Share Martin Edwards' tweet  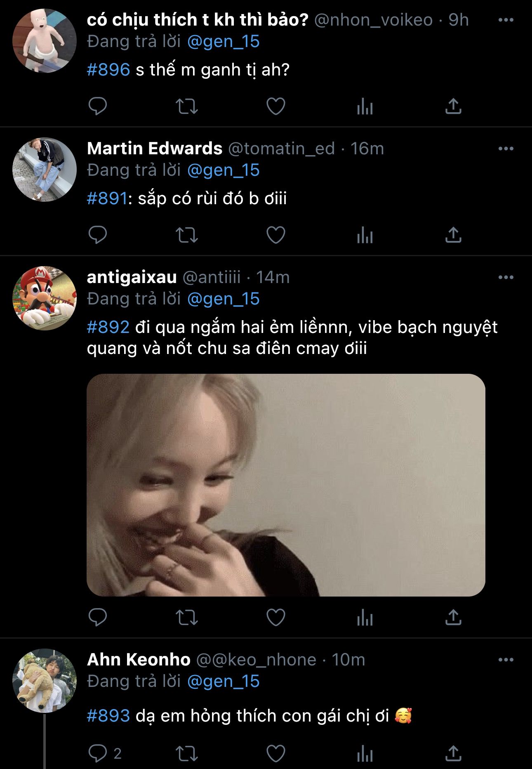(453, 235)
